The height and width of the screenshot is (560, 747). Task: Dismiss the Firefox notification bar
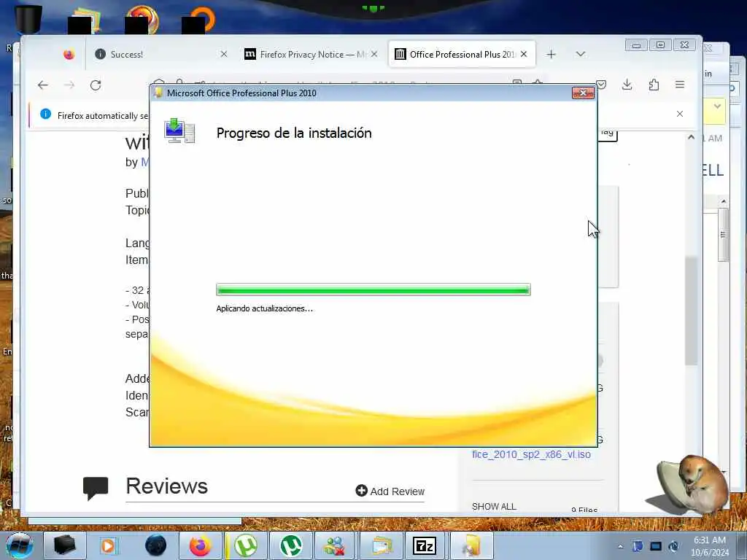(x=680, y=114)
